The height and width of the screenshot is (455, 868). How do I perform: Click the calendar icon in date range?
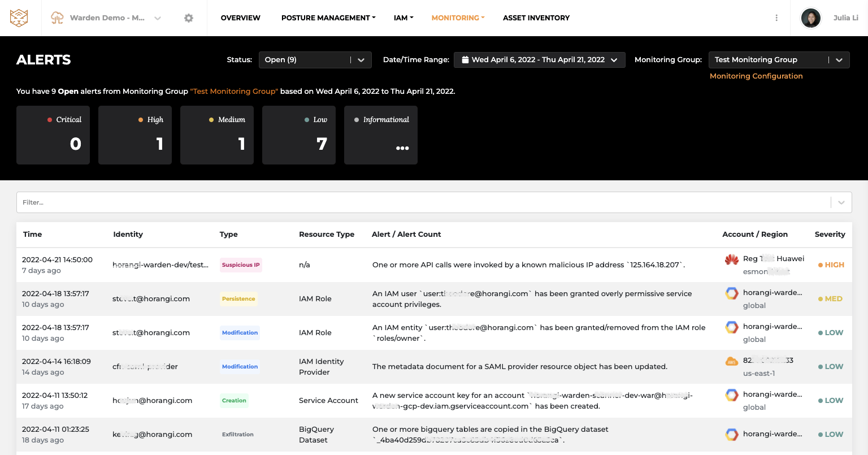465,59
